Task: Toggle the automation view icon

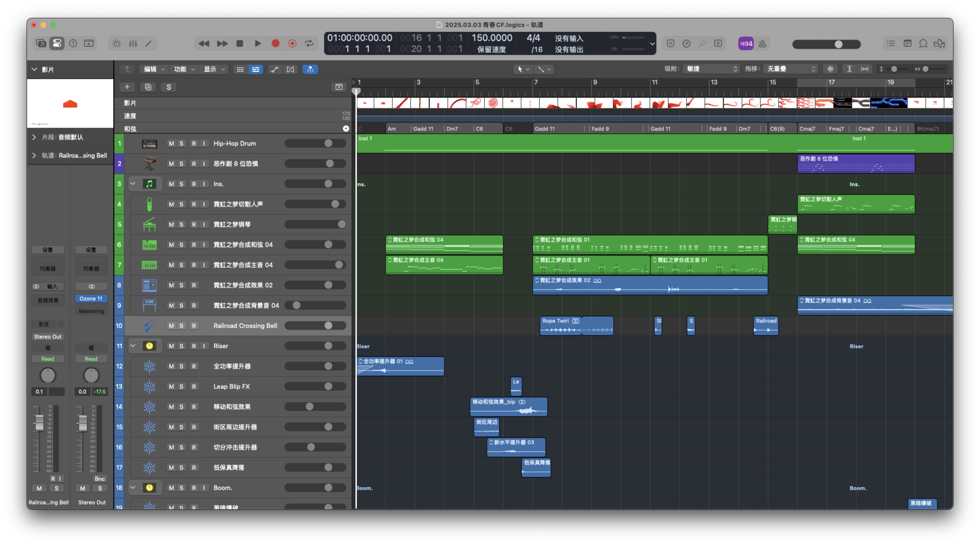Action: click(274, 69)
